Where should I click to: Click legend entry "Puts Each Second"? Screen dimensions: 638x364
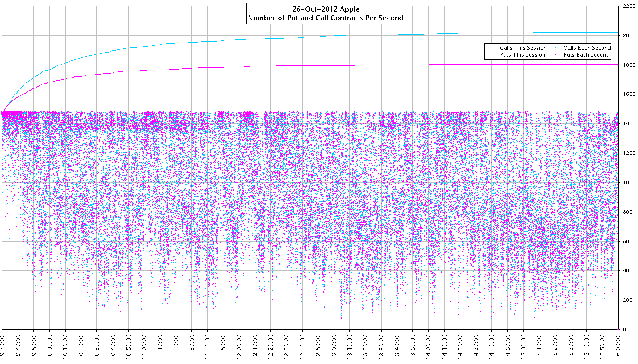(586, 55)
